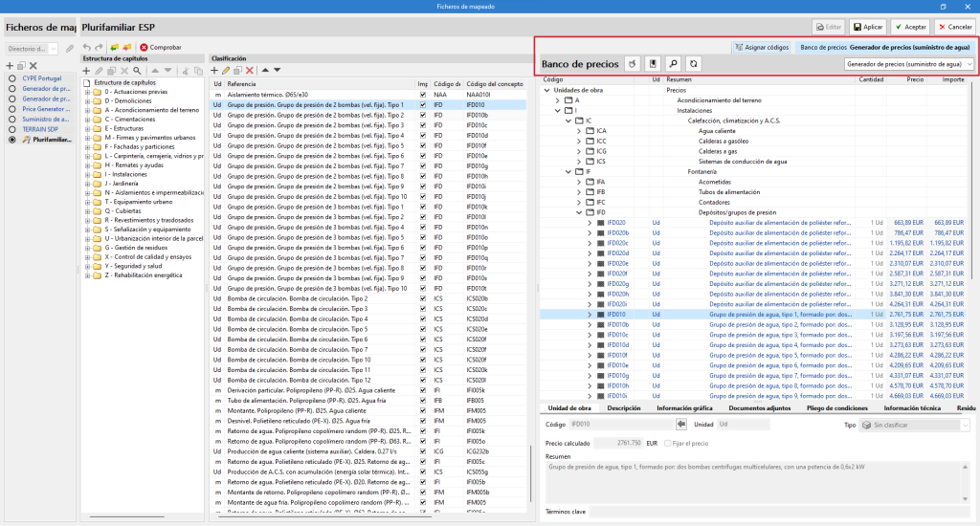
Task: Click the Comprobar check icon
Action: click(x=144, y=47)
